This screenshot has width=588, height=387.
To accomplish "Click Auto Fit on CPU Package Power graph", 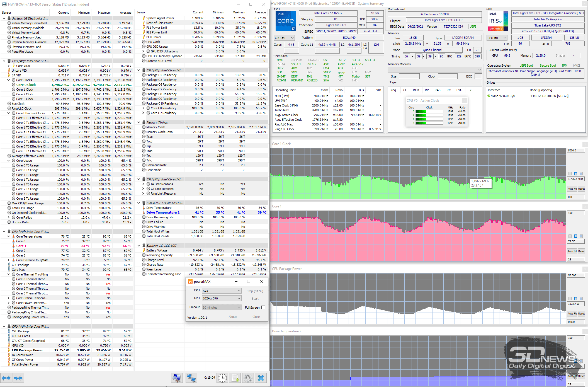I will click(572, 314).
